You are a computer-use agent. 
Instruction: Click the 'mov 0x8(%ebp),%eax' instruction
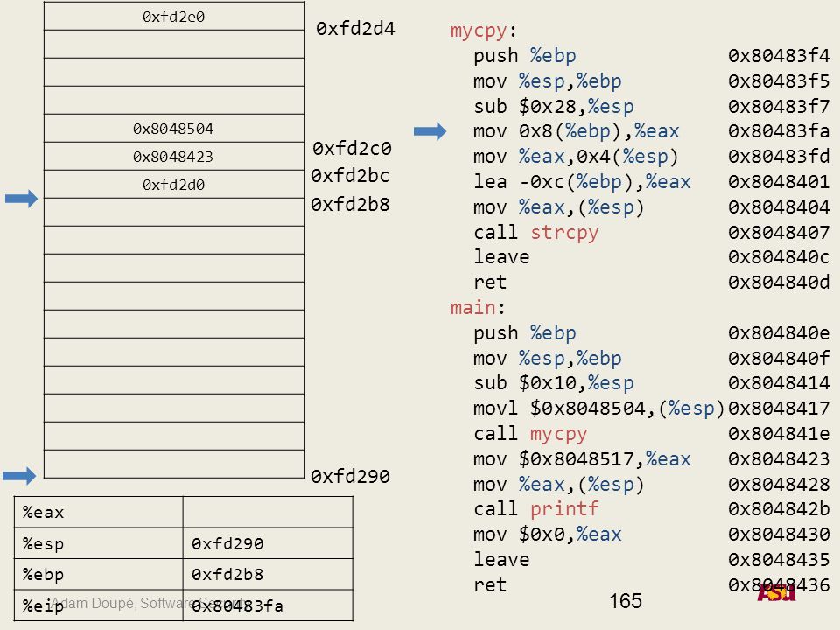[x=577, y=131]
